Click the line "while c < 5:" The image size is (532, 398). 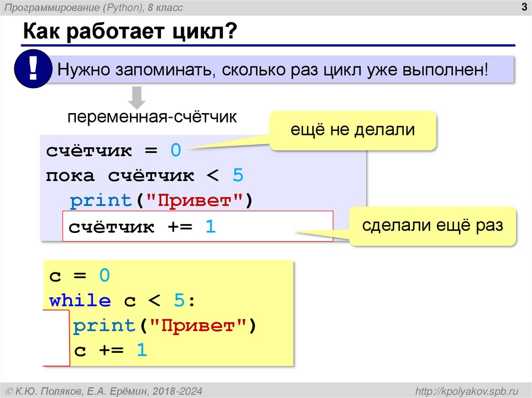coord(123,300)
